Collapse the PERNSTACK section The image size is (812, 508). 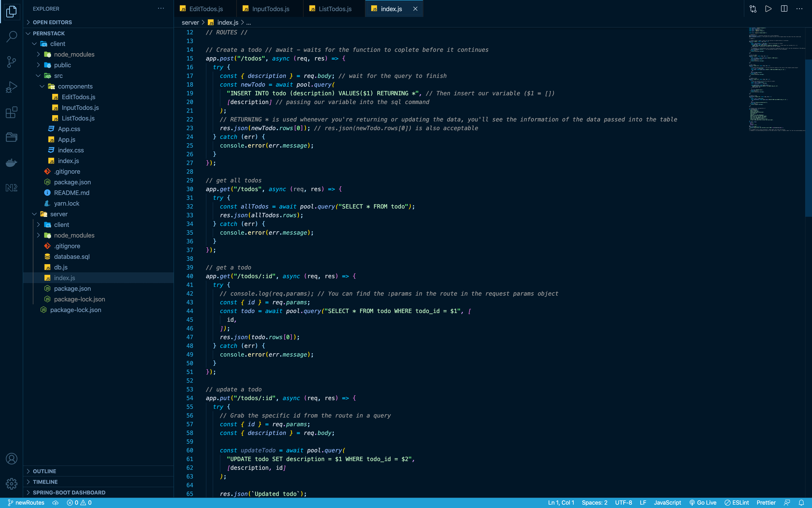pyautogui.click(x=98, y=33)
